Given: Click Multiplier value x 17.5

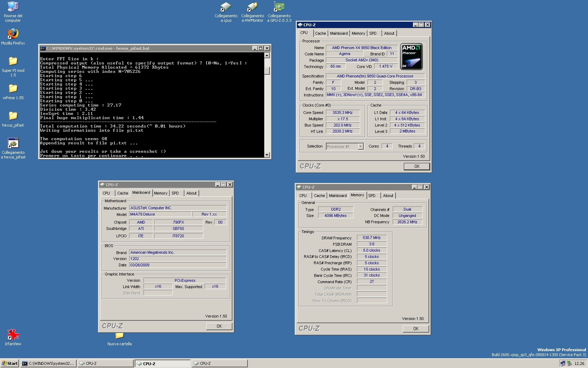Looking at the screenshot, I should pos(343,119).
